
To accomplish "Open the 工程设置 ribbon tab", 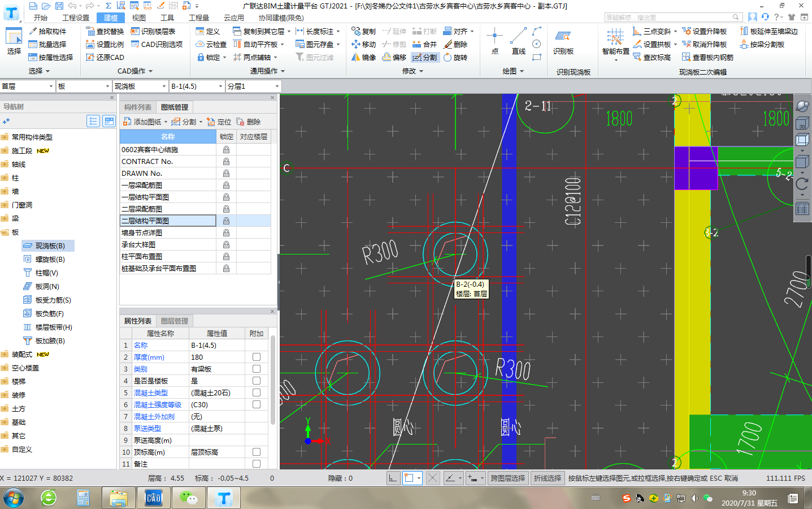I will point(76,18).
